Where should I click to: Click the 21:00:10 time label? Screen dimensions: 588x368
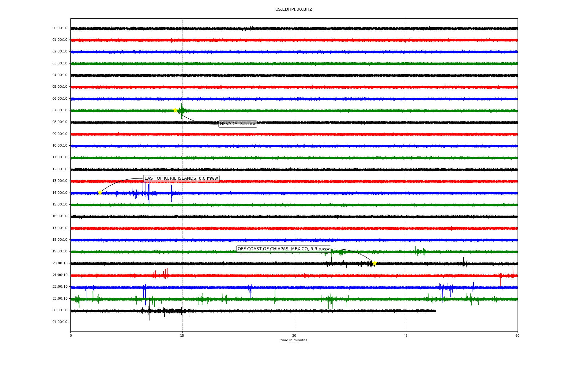click(x=60, y=275)
